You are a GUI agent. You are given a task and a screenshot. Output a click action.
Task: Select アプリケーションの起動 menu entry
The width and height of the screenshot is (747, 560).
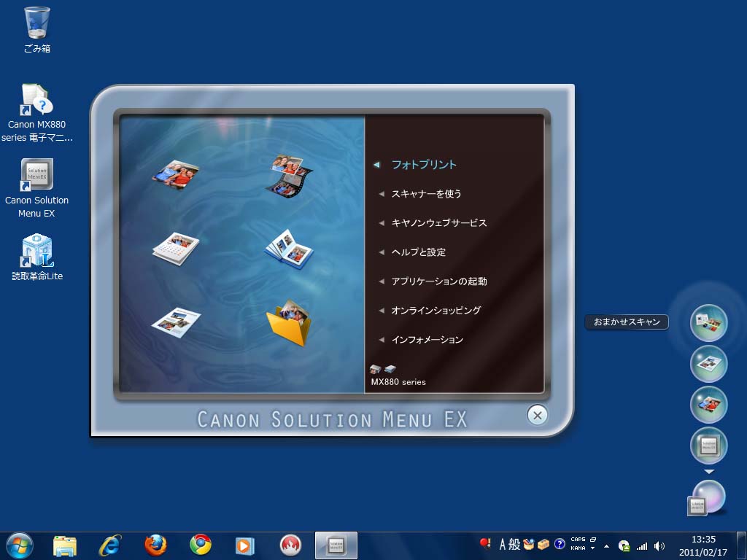[x=438, y=281]
